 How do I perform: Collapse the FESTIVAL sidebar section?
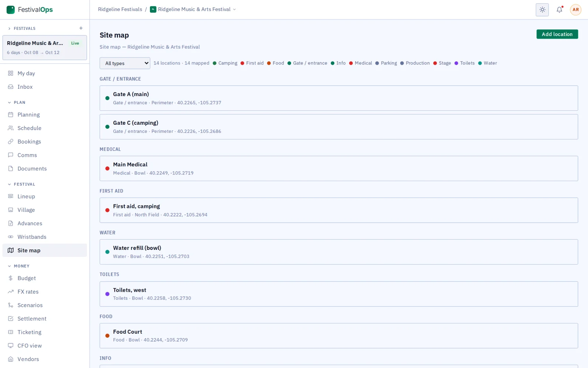pos(21,184)
